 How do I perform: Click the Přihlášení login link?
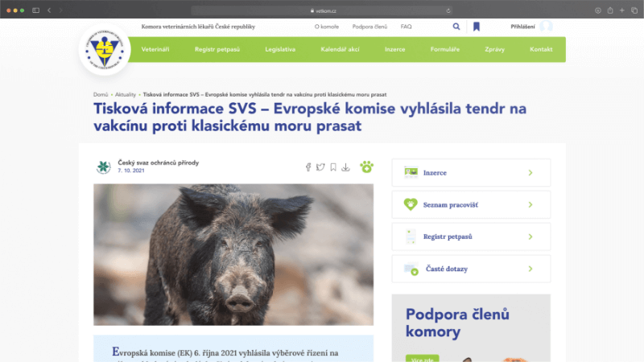click(522, 27)
